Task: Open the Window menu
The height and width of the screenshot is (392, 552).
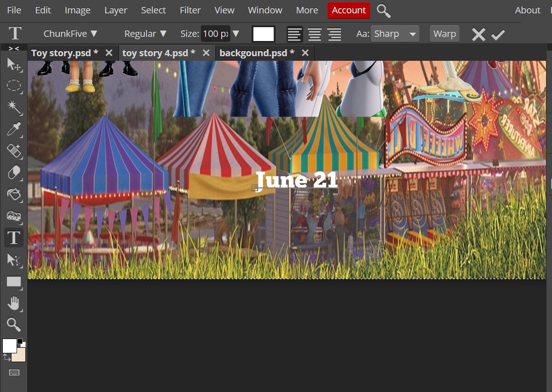Action: point(265,10)
